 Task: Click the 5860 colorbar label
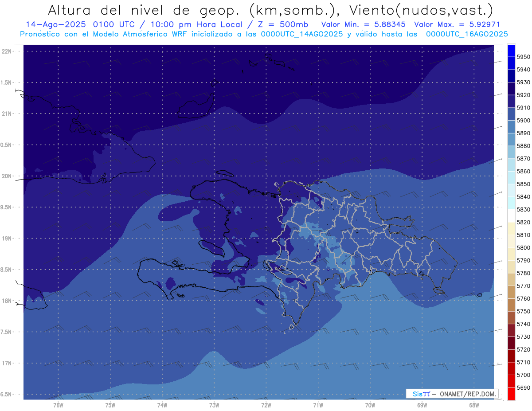point(523,171)
